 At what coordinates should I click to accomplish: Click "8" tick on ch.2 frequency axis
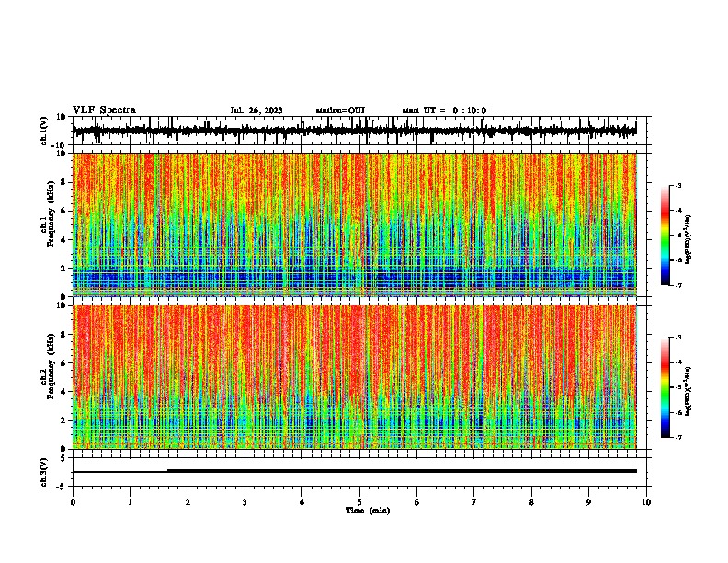click(63, 335)
